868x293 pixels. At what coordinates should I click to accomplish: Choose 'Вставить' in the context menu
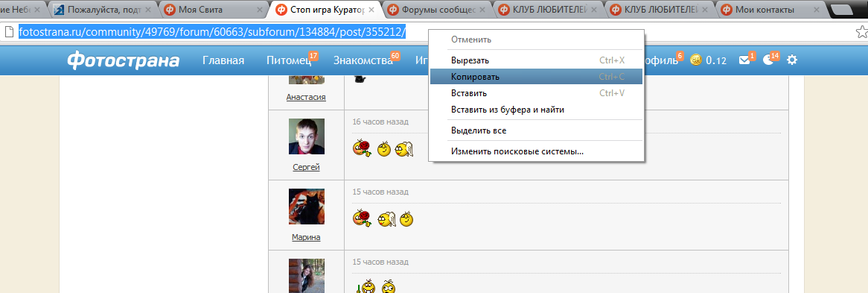(x=536, y=93)
